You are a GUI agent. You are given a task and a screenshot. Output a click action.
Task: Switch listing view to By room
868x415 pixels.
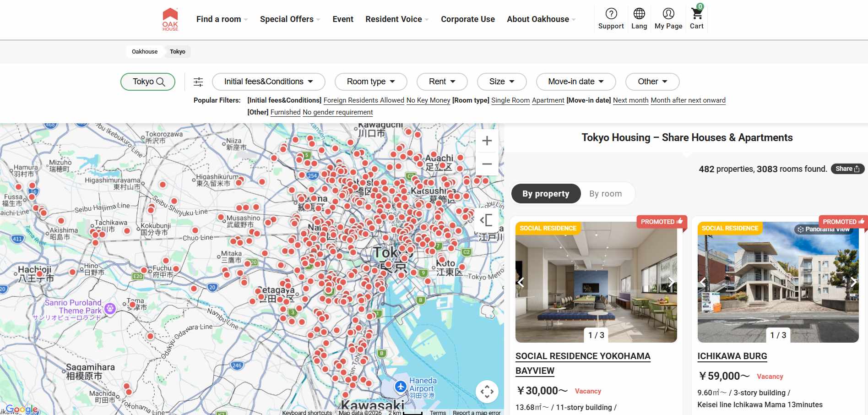605,194
